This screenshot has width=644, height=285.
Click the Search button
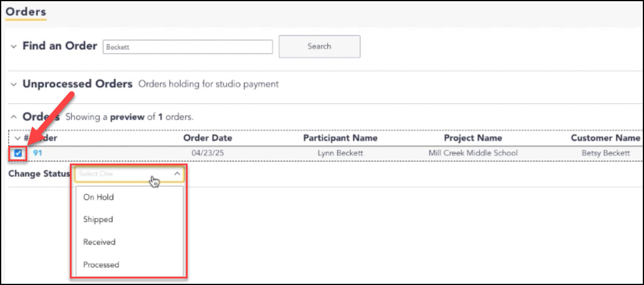point(320,46)
